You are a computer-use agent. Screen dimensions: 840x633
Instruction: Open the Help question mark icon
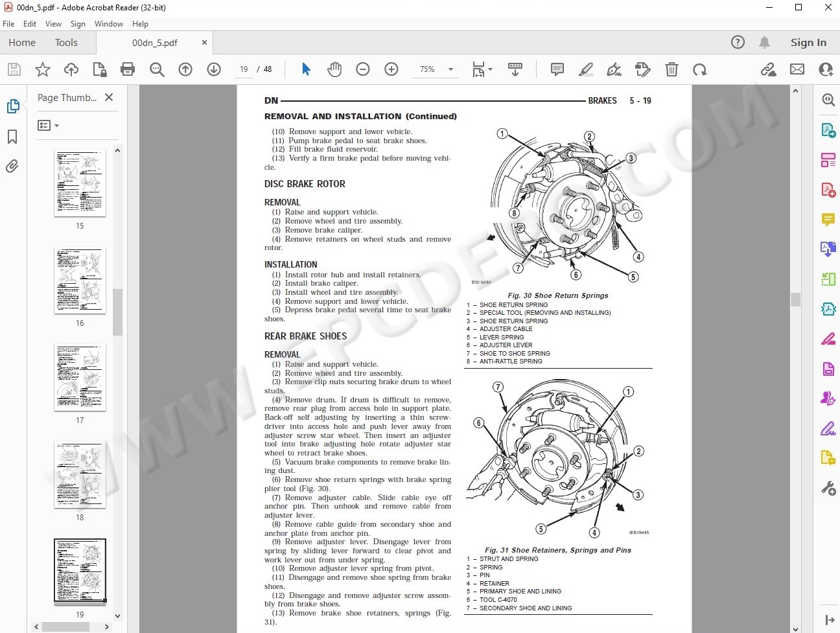point(738,42)
